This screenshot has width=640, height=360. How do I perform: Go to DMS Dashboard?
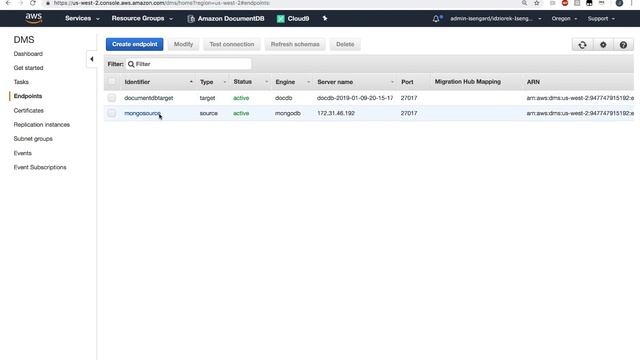tap(28, 54)
